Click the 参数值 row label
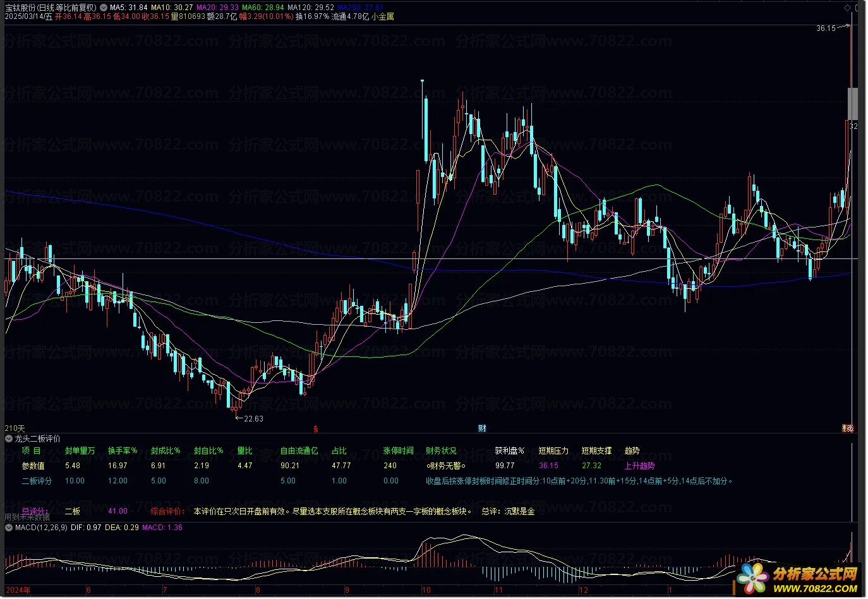 pos(33,466)
